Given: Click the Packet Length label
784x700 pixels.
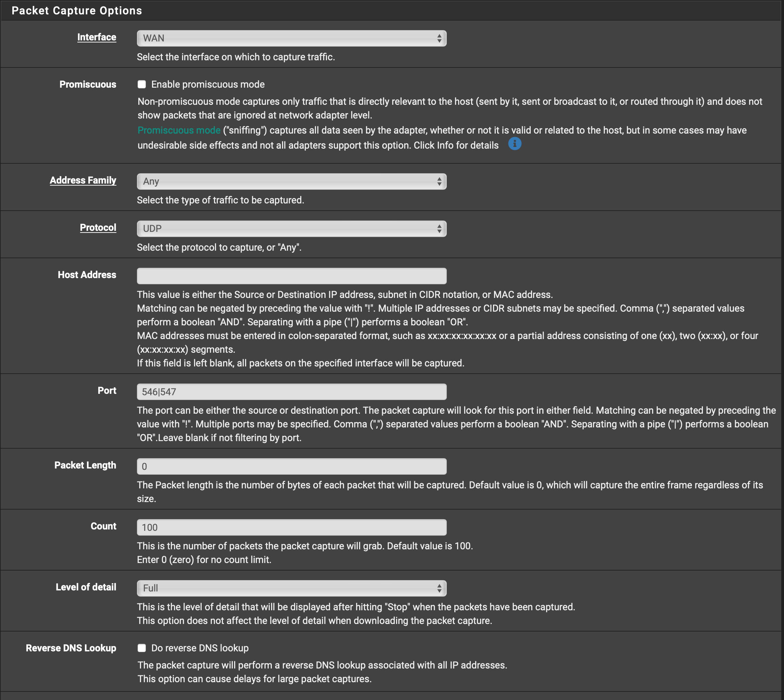Looking at the screenshot, I should point(85,465).
